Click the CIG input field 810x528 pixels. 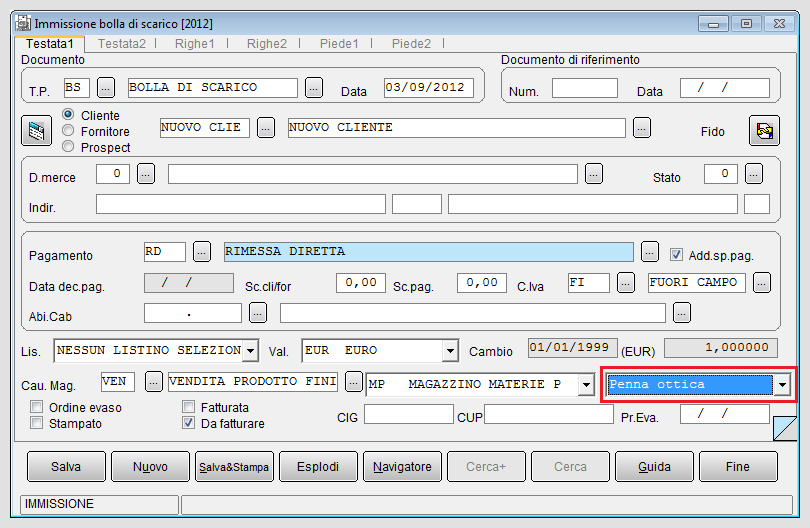tap(409, 414)
